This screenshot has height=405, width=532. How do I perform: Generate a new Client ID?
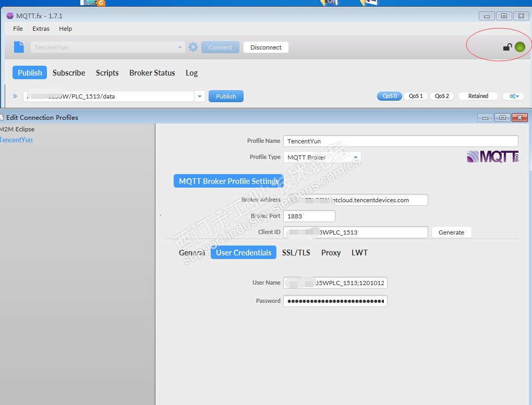coord(451,232)
